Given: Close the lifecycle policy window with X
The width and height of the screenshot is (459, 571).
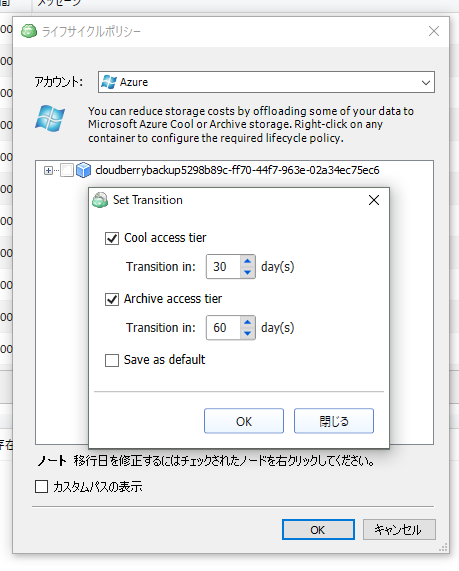Looking at the screenshot, I should click(x=434, y=31).
